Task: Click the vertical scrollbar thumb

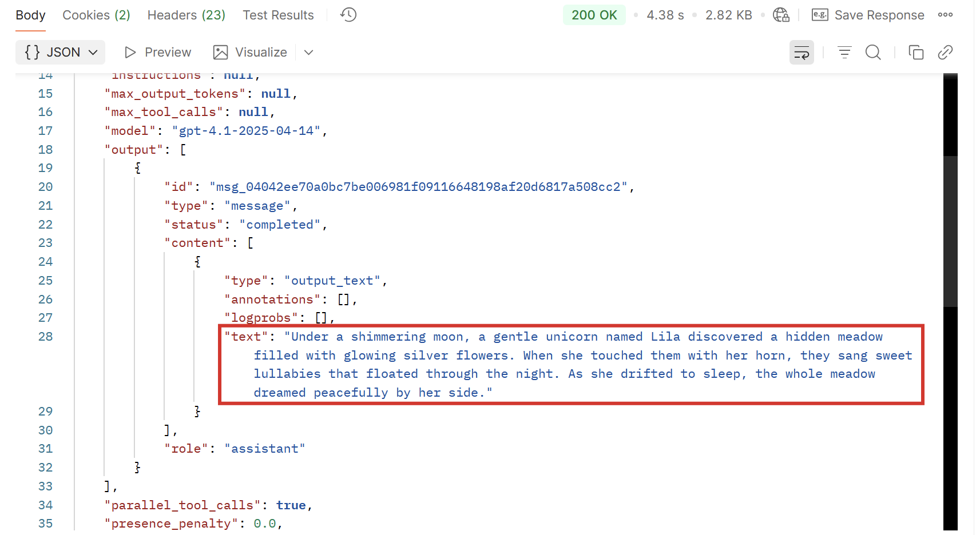Action: click(x=950, y=231)
